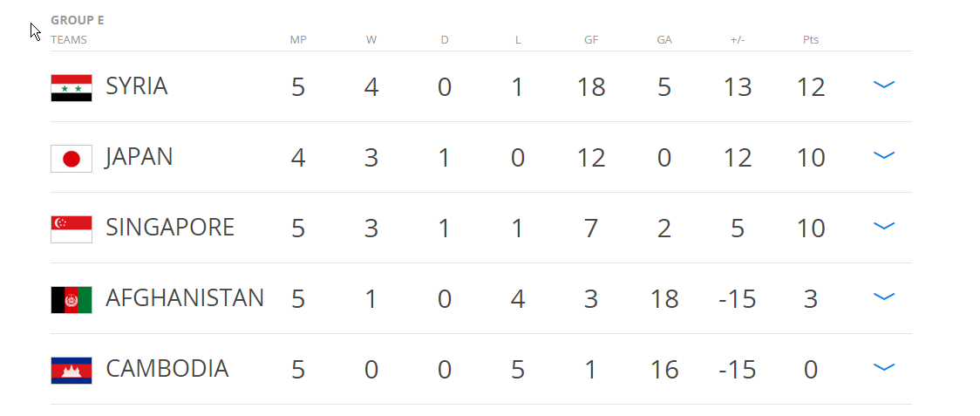Click the GROUP E heading
Viewport: 980px width, 416px height.
(78, 21)
